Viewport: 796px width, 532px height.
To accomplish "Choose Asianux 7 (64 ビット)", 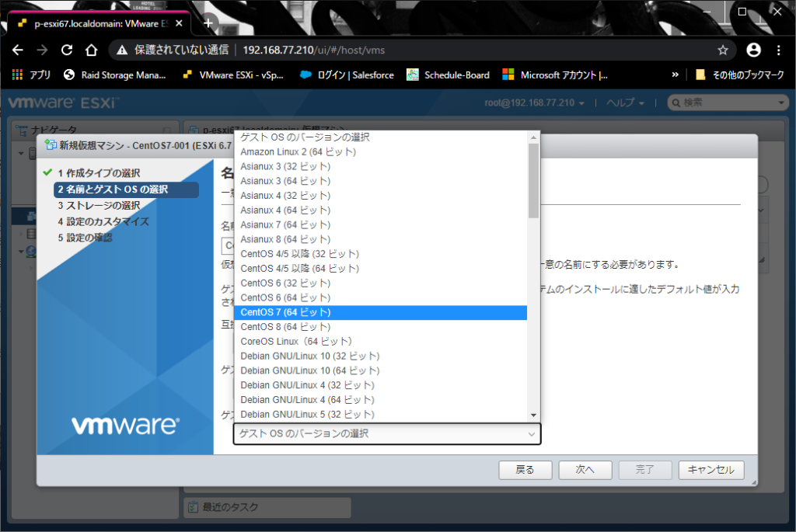I will (380, 224).
